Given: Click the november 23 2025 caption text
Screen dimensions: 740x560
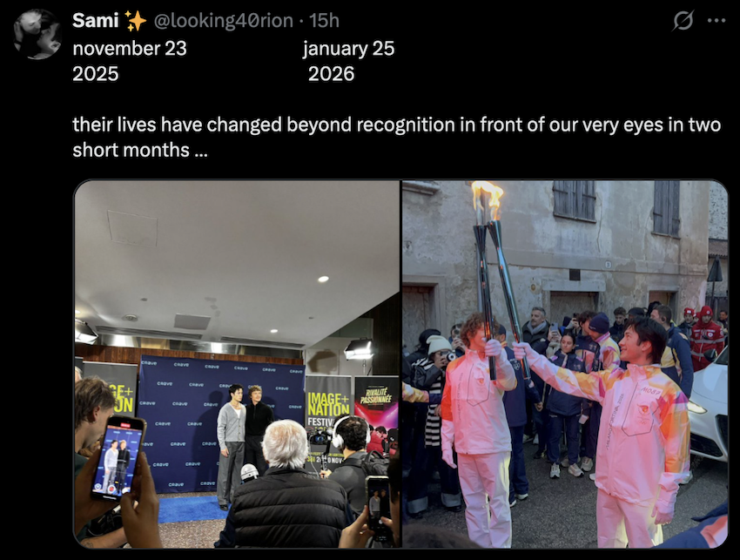Looking at the screenshot, I should click(x=130, y=61).
